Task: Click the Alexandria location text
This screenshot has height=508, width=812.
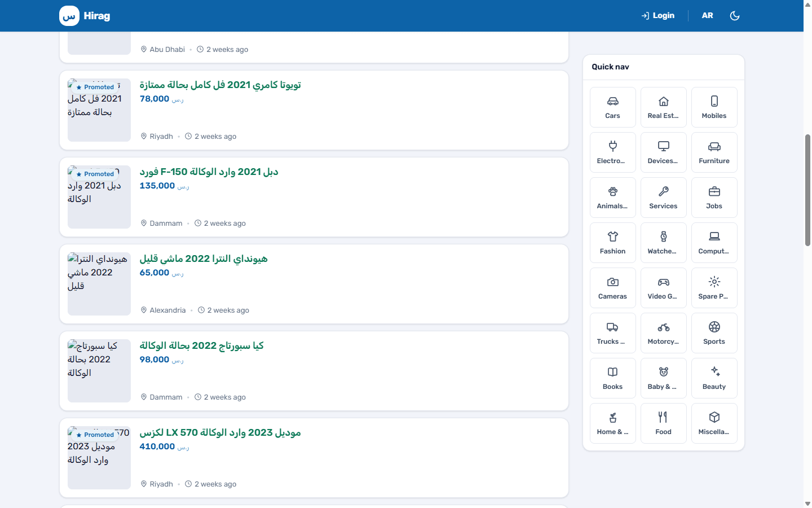Action: tap(167, 310)
